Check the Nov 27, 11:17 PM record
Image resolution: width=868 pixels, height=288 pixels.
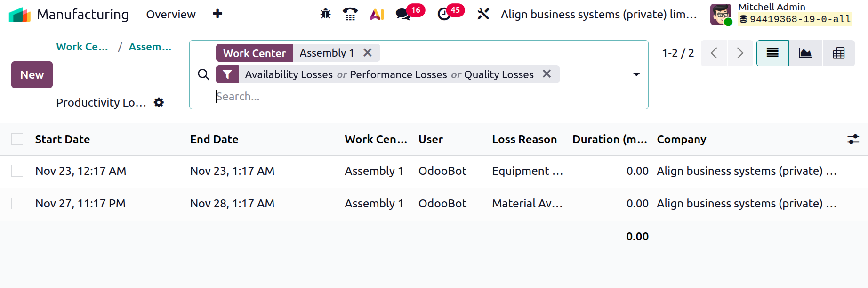coord(17,204)
